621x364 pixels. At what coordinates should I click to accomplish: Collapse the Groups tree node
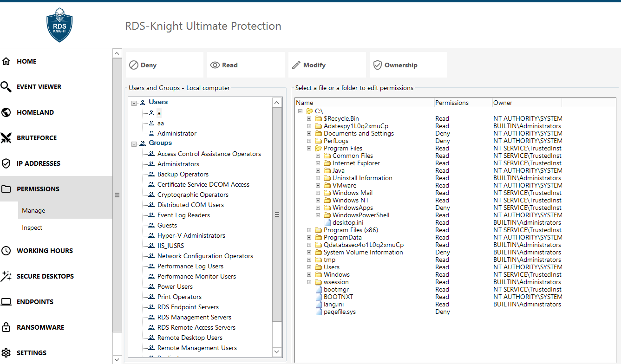point(134,144)
